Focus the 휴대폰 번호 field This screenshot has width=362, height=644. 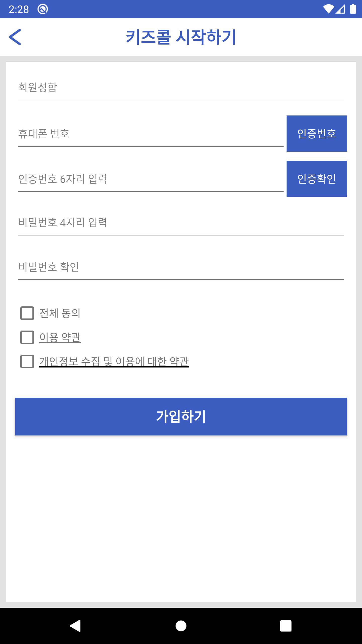(x=151, y=134)
